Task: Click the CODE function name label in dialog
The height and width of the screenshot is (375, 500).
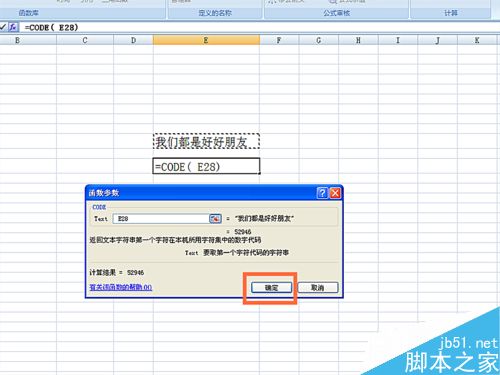Action: click(x=99, y=207)
